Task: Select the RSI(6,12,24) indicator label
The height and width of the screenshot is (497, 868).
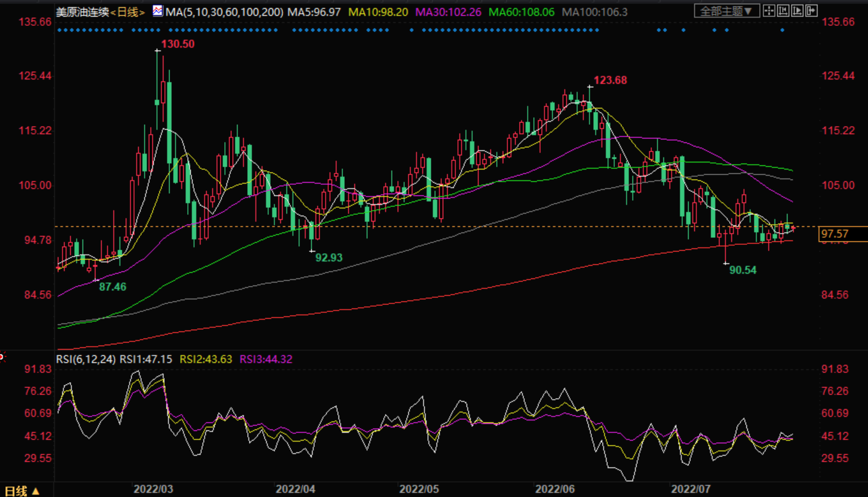Action: (85, 359)
